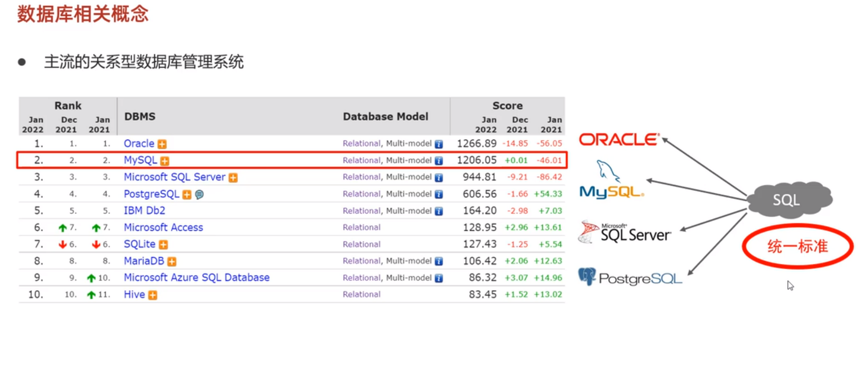Click the orange plus icon next to PostgreSQL
Screen dimensions: 868x373
pyautogui.click(x=187, y=195)
